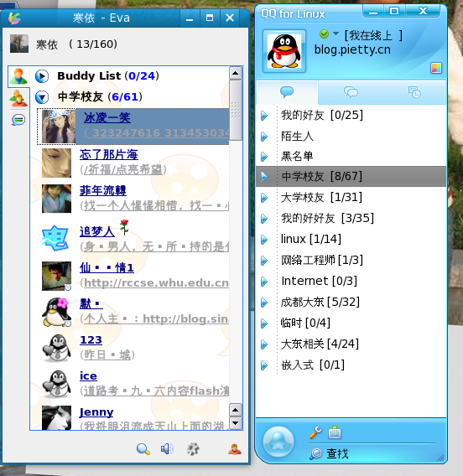
Task: Select contact 追梦人 in Eva
Action: pyautogui.click(x=97, y=231)
